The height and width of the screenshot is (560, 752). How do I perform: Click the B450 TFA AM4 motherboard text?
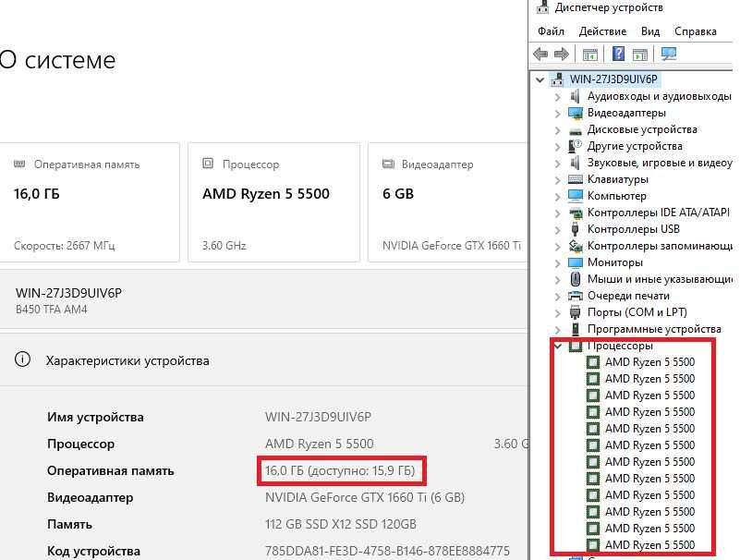pos(52,310)
